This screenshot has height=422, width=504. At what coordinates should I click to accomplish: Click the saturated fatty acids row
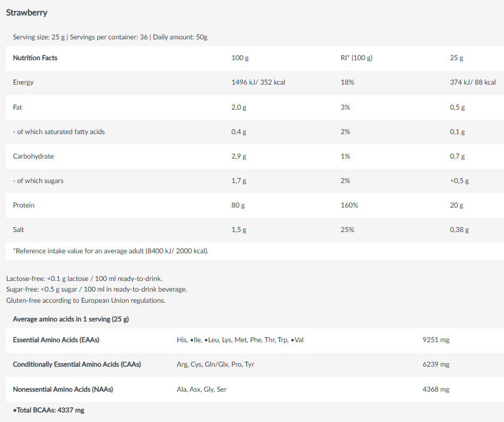click(255, 132)
